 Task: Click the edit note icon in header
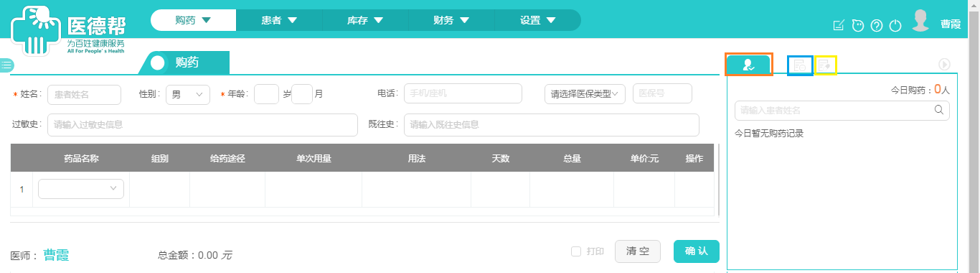click(838, 26)
